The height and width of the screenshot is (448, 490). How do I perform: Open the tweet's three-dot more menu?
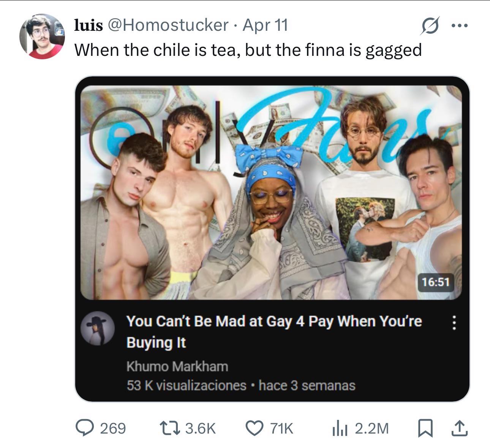pos(459,26)
